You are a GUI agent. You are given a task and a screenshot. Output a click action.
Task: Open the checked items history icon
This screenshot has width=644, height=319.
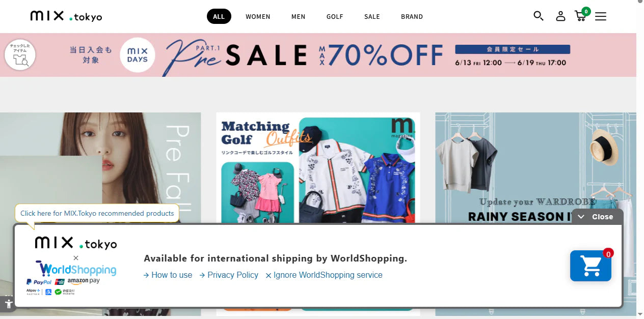(x=20, y=54)
